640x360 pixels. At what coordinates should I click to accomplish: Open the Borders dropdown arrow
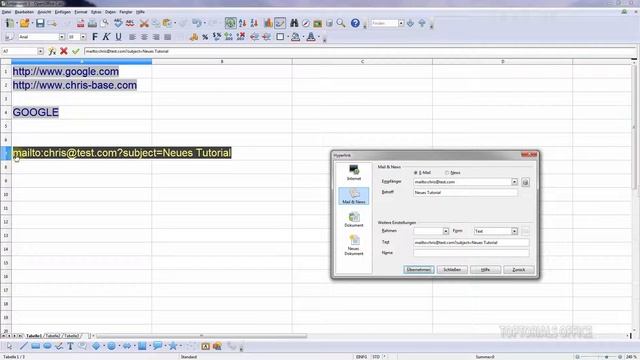[287, 37]
